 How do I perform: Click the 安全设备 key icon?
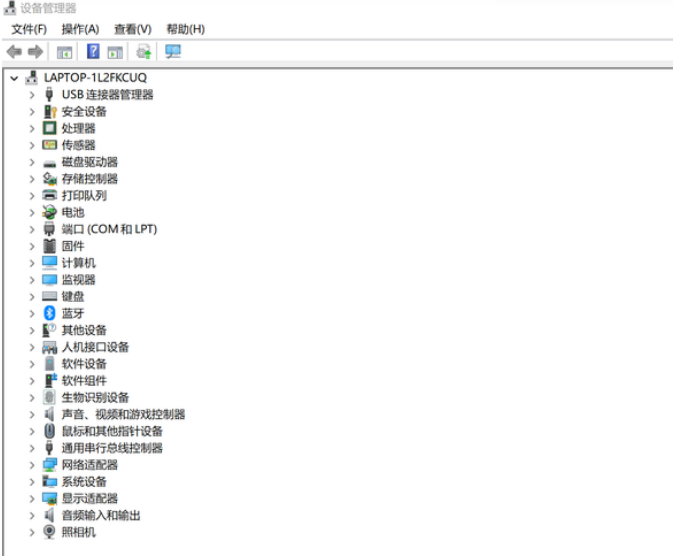tap(50, 112)
